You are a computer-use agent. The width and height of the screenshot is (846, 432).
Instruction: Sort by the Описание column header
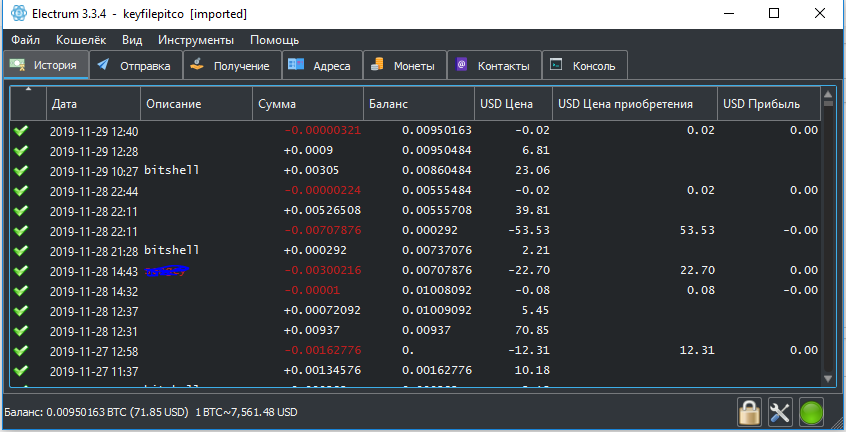196,104
